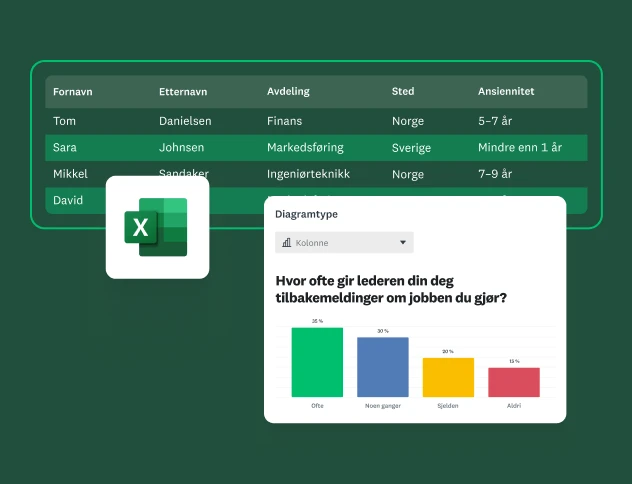Image resolution: width=632 pixels, height=484 pixels.
Task: Click the Aldri axis label
Action: [514, 406]
